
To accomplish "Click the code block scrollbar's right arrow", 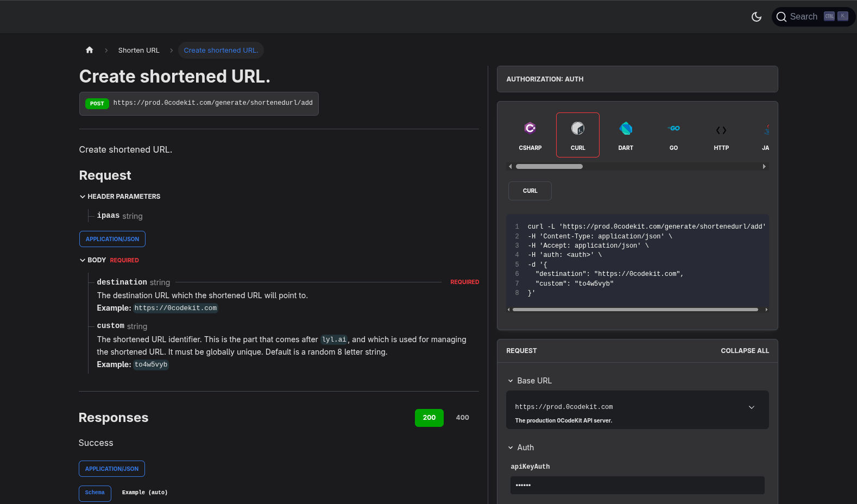I will coord(766,310).
